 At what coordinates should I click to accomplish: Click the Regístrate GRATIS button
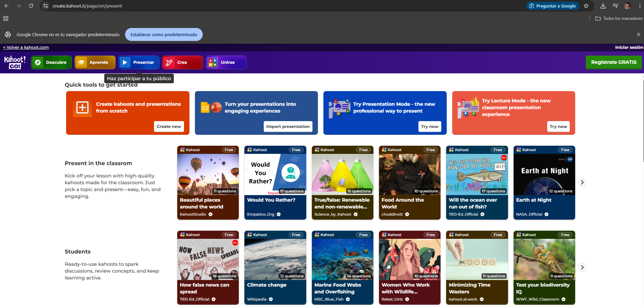tap(614, 62)
